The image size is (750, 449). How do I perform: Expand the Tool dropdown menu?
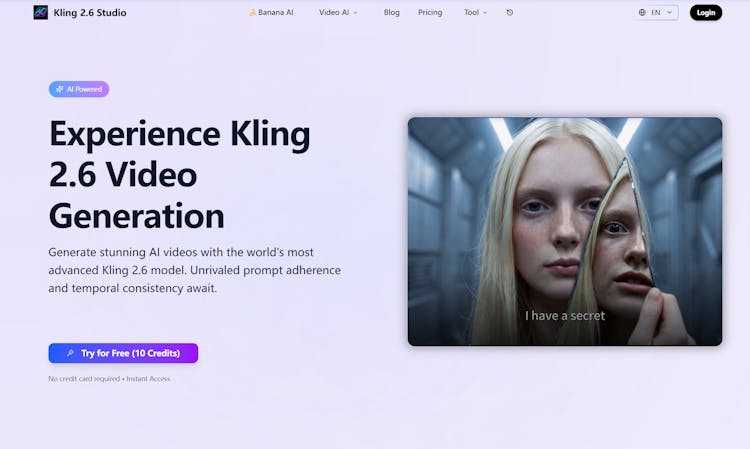[471, 13]
